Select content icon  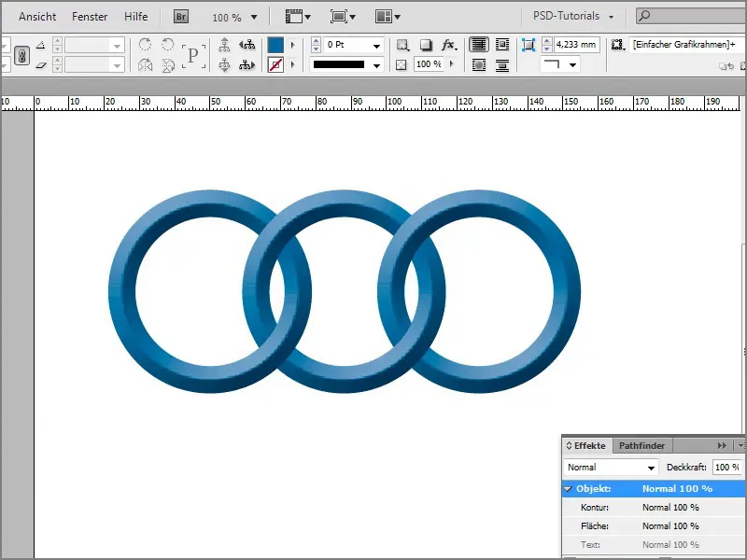(224, 64)
